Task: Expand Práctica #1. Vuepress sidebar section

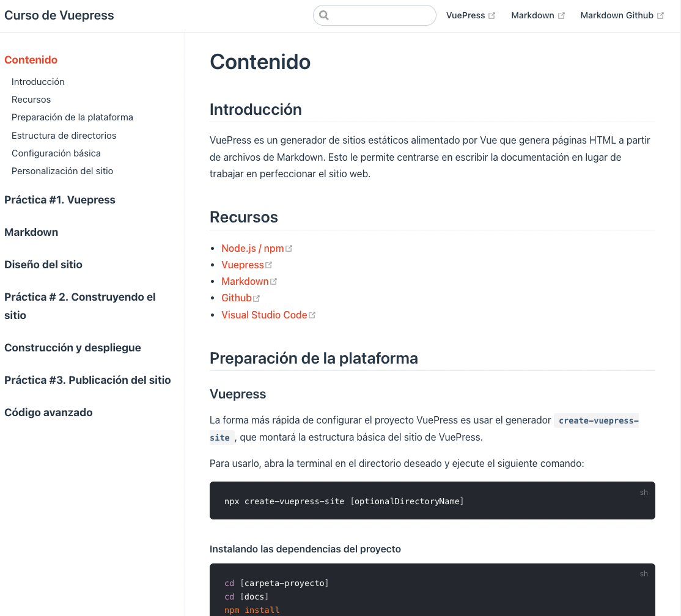Action: click(x=60, y=200)
